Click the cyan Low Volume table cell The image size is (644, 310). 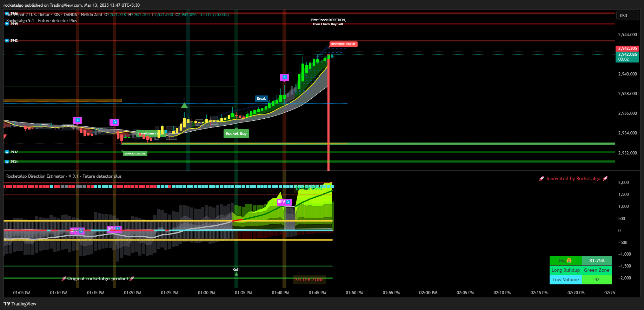pos(565,279)
